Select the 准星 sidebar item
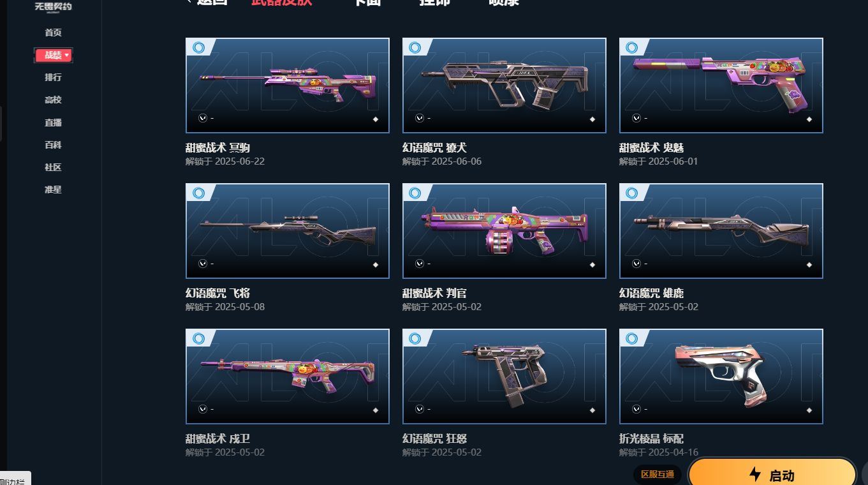Screen dimensions: 868x485 click(x=53, y=190)
